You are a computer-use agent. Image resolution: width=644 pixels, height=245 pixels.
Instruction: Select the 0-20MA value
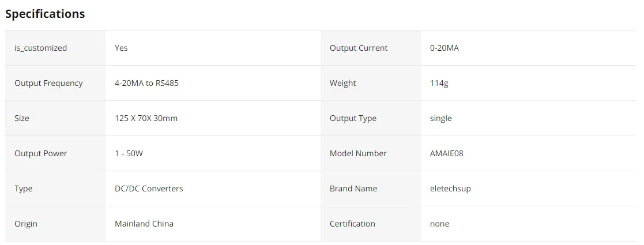pyautogui.click(x=444, y=48)
